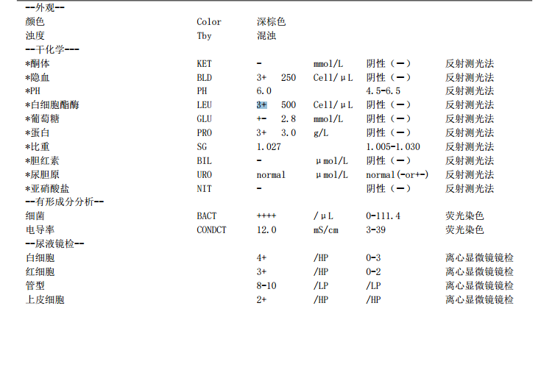
Task: Select the *胆红素 row label
Action: 43,160
